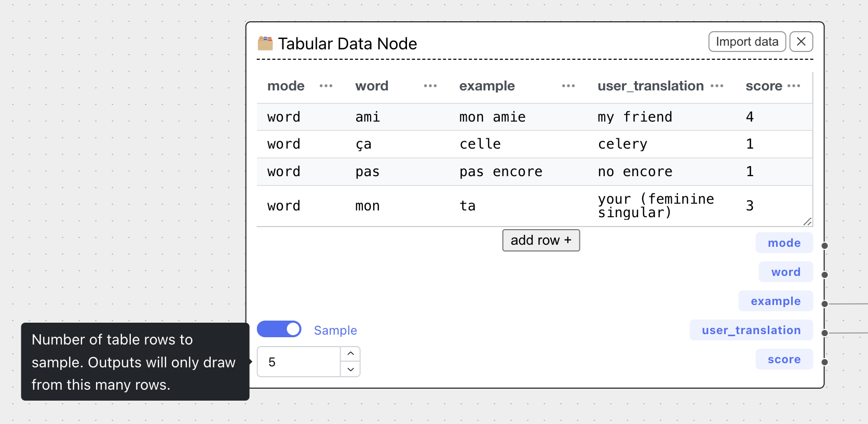Close the Tabular Data Node
The width and height of the screenshot is (868, 424).
801,42
